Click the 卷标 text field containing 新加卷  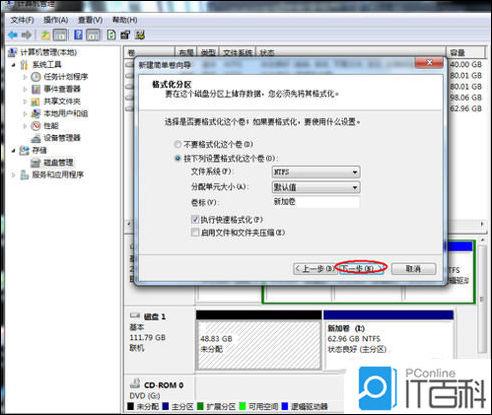(316, 202)
